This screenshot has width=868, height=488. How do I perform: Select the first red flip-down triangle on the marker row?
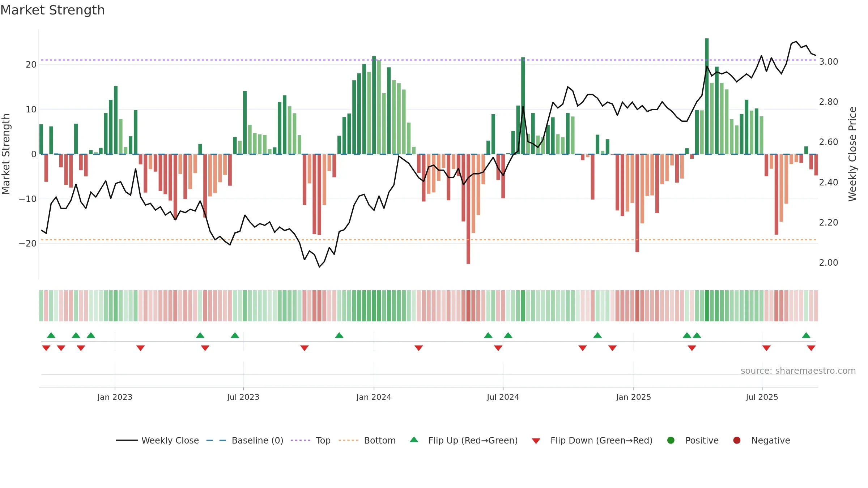(x=46, y=348)
